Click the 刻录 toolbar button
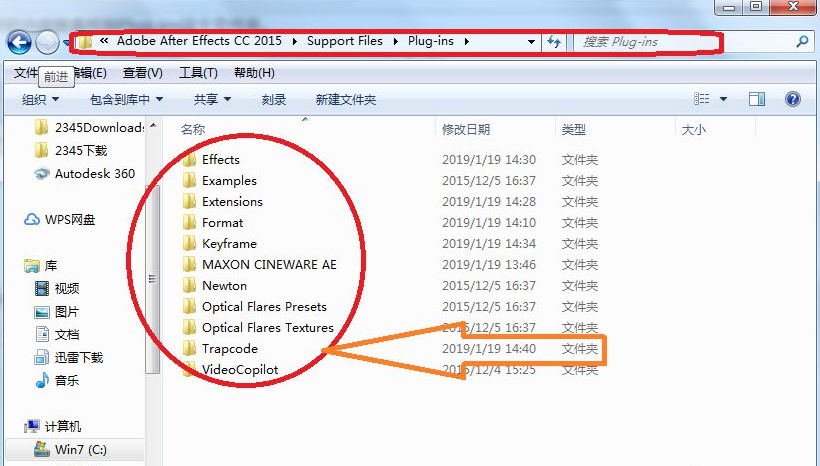Viewport: 820px width, 466px height. pos(274,99)
